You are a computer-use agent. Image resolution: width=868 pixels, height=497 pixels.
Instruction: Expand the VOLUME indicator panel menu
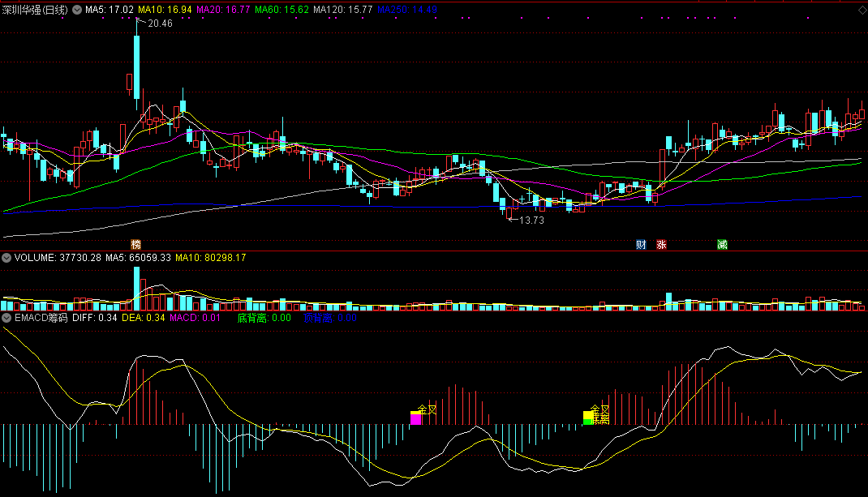point(6,258)
